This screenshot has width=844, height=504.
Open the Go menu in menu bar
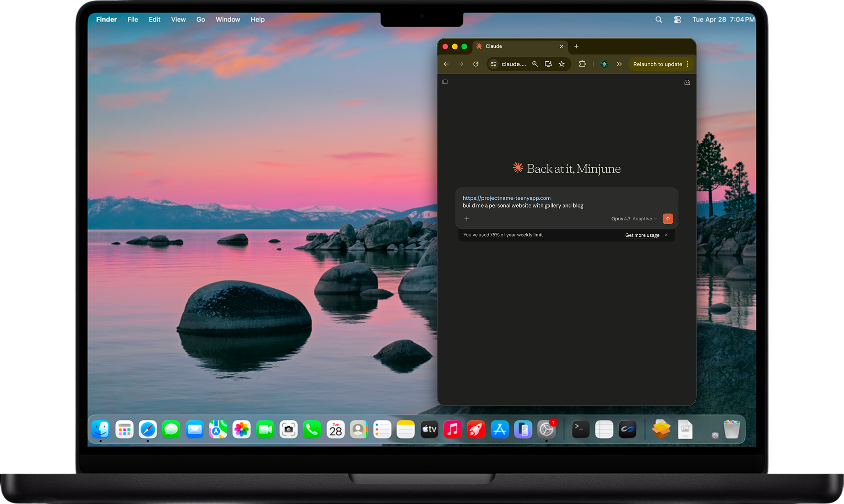pos(200,20)
